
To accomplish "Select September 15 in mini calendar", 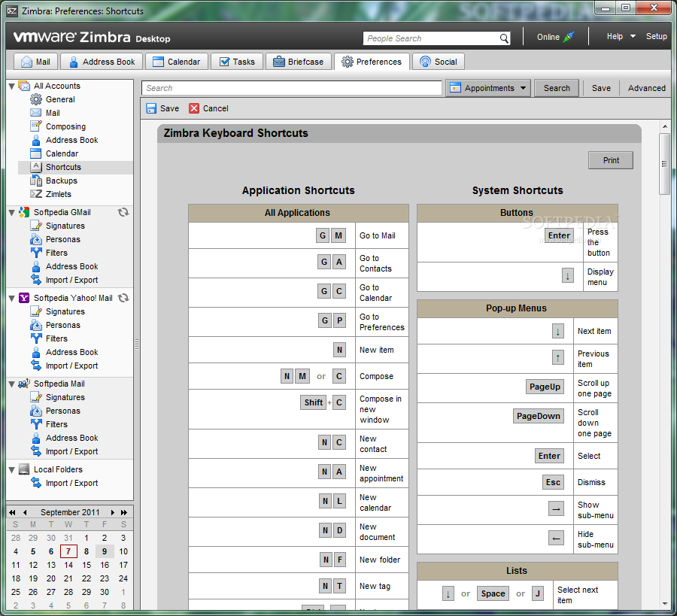I will pos(87,565).
